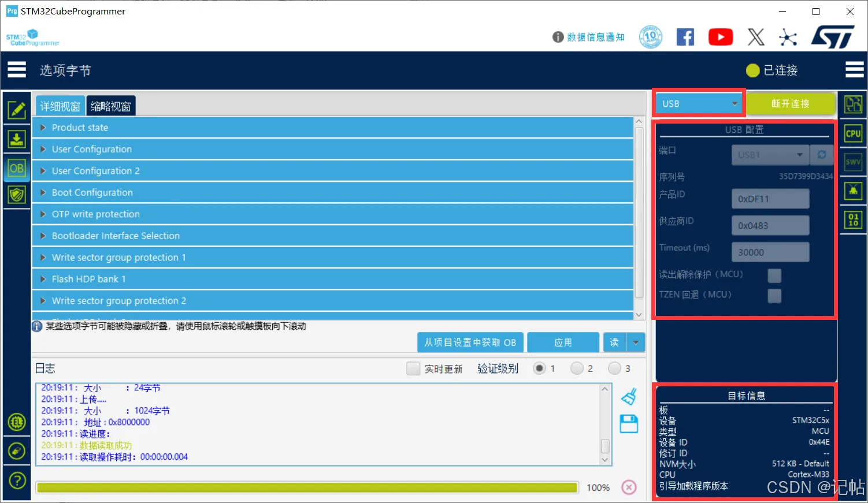This screenshot has height=503, width=868.
Task: Cancel operation via red X circle icon
Action: pos(629,487)
